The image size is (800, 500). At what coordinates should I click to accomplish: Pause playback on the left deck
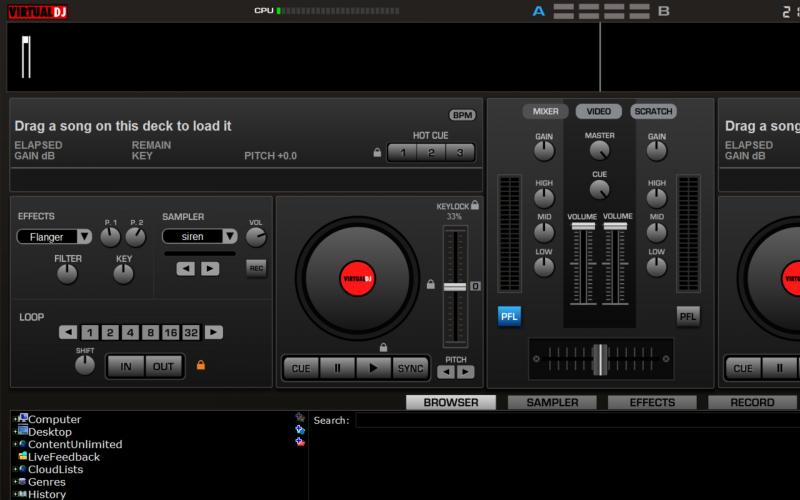click(x=337, y=368)
